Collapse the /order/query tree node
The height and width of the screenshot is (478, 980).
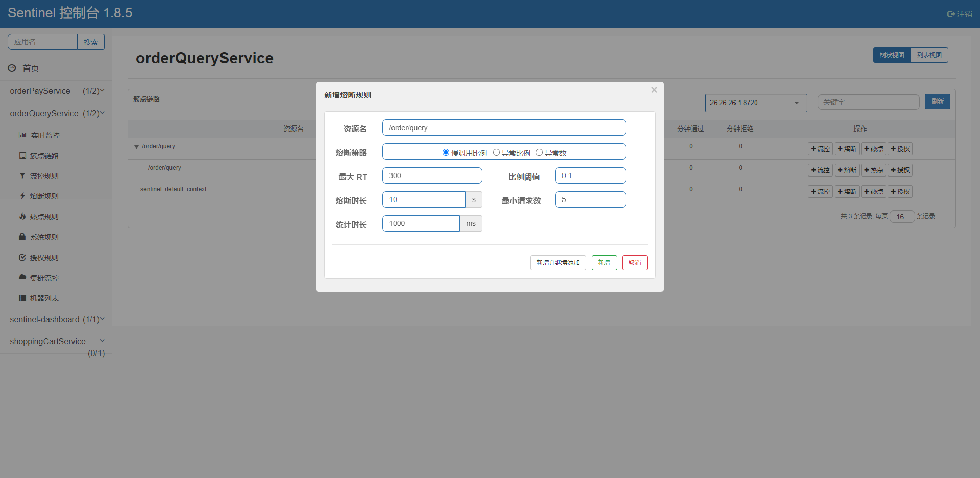(x=136, y=147)
